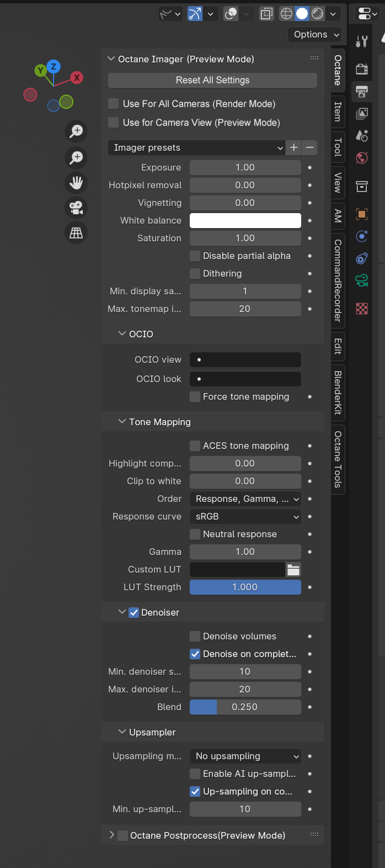Click the White balance color swatch
Viewport: 385px width, 868px height.
click(x=245, y=221)
